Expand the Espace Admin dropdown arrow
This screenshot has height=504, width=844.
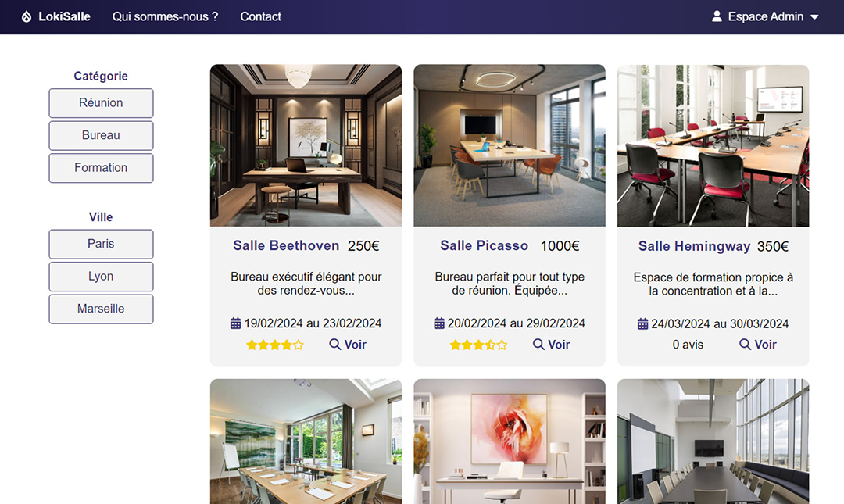[x=814, y=17]
